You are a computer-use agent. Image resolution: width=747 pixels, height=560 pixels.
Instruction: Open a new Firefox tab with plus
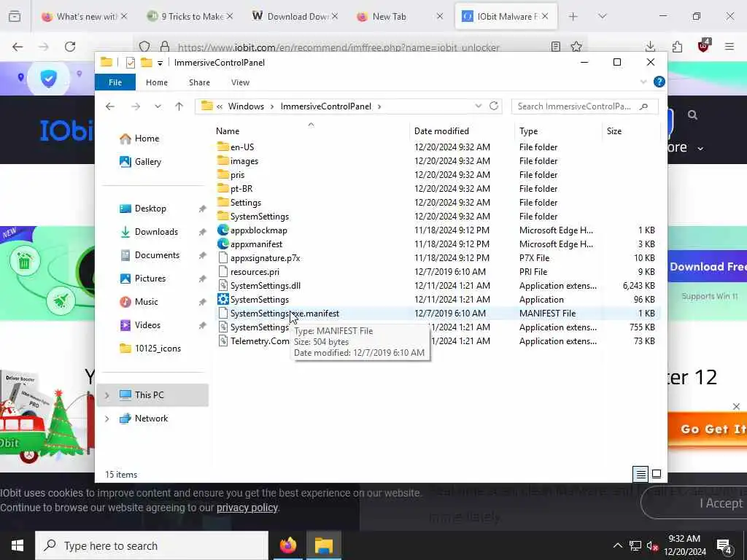[x=573, y=17]
